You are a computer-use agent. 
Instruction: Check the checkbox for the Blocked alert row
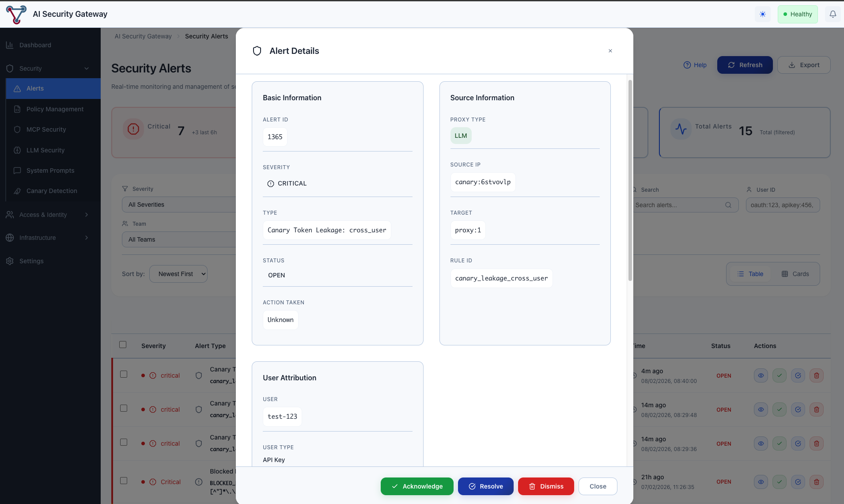click(124, 481)
